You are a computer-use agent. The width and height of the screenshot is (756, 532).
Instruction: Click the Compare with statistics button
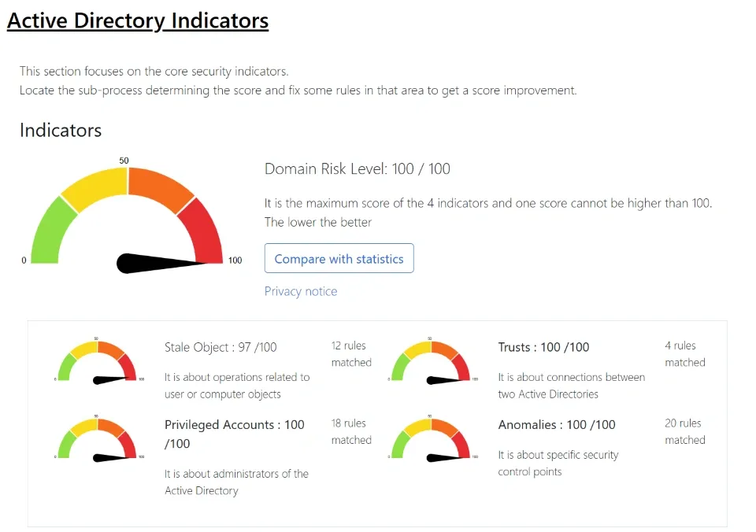point(339,258)
